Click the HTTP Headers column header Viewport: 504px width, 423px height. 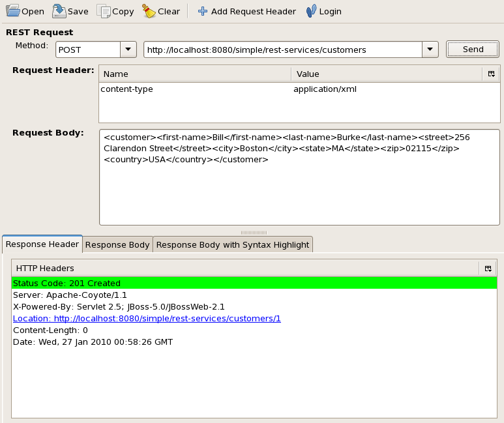click(245, 269)
